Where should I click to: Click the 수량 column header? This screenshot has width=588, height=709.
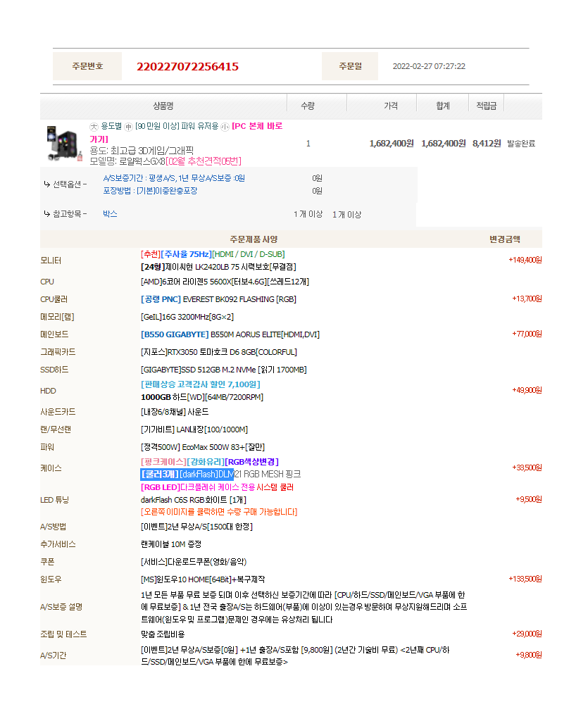[x=308, y=106]
